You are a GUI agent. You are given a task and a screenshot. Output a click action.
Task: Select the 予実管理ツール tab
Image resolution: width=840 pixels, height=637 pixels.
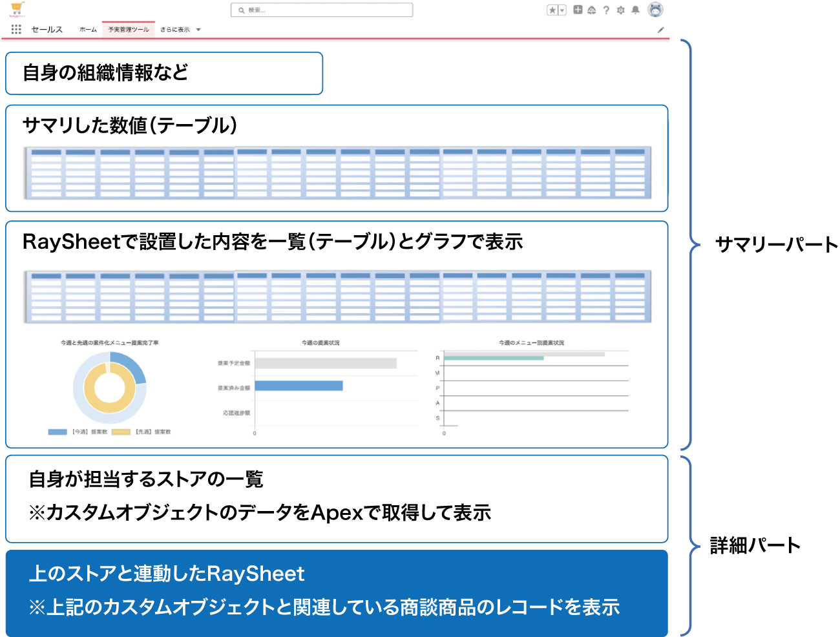pos(129,30)
